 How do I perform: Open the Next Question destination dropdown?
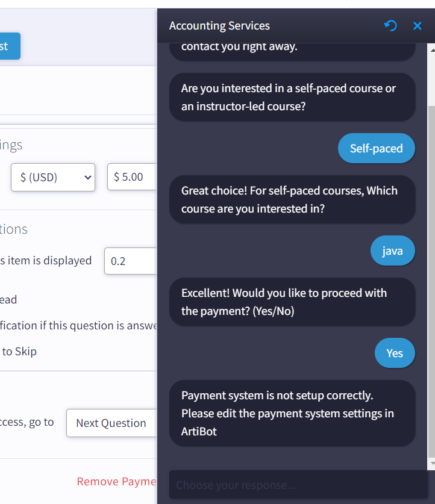(111, 423)
